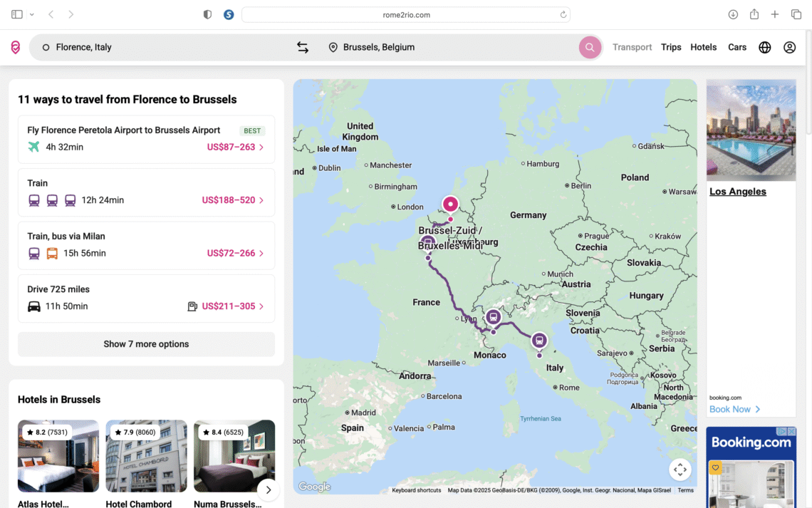This screenshot has width=812, height=508.
Task: Click the Los Angeles ad link
Action: point(737,192)
